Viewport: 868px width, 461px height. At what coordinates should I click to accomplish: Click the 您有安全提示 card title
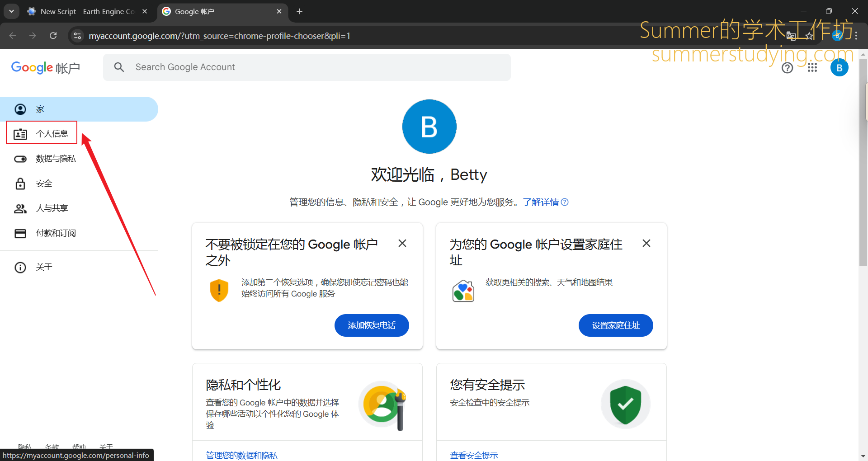(x=487, y=385)
